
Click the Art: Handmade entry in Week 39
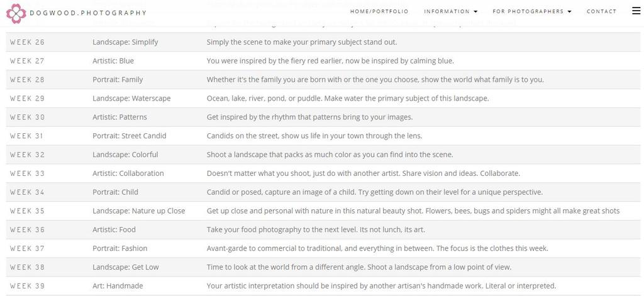pos(118,286)
